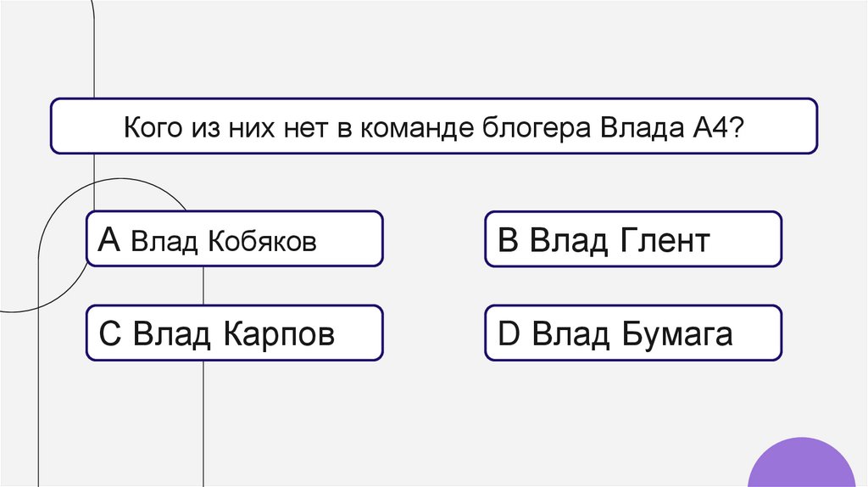
Task: Click the letter B before Влад Глент
Action: point(508,241)
